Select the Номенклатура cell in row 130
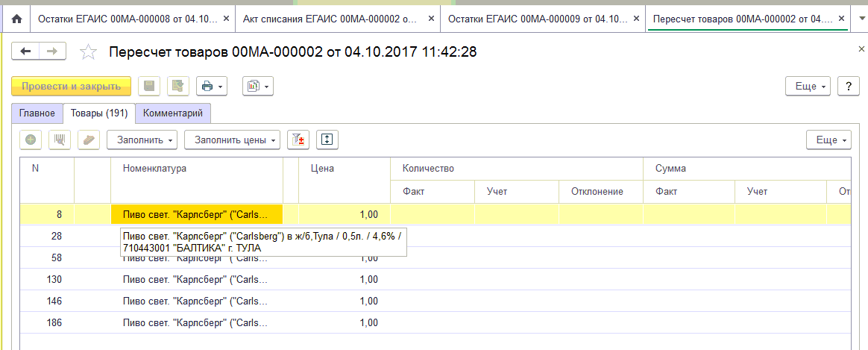This screenshot has width=868, height=350. tap(197, 279)
